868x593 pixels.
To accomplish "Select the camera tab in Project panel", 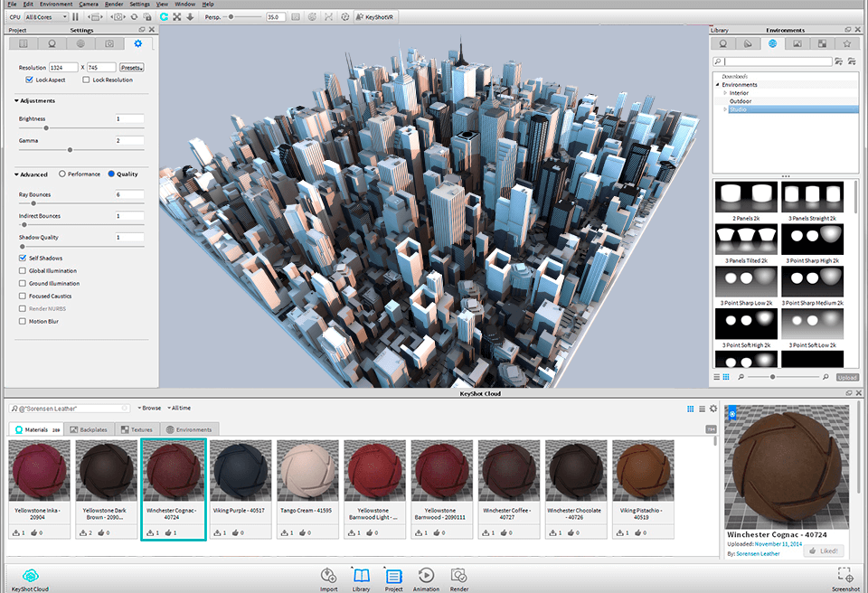I will pos(110,42).
